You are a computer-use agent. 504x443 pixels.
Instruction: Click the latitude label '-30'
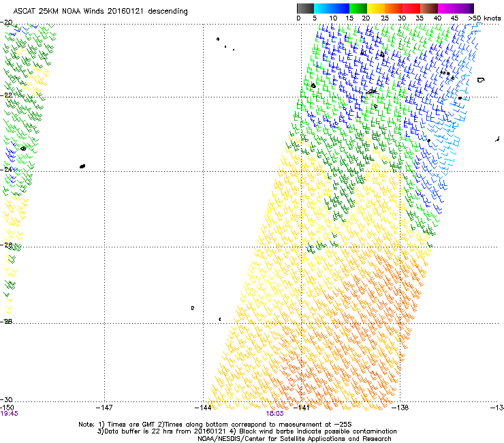6,399
